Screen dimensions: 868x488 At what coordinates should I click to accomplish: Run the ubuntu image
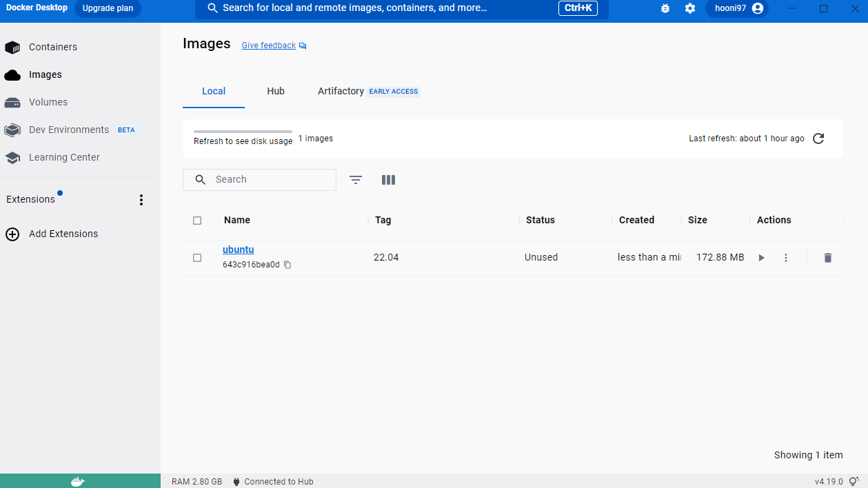pos(762,258)
